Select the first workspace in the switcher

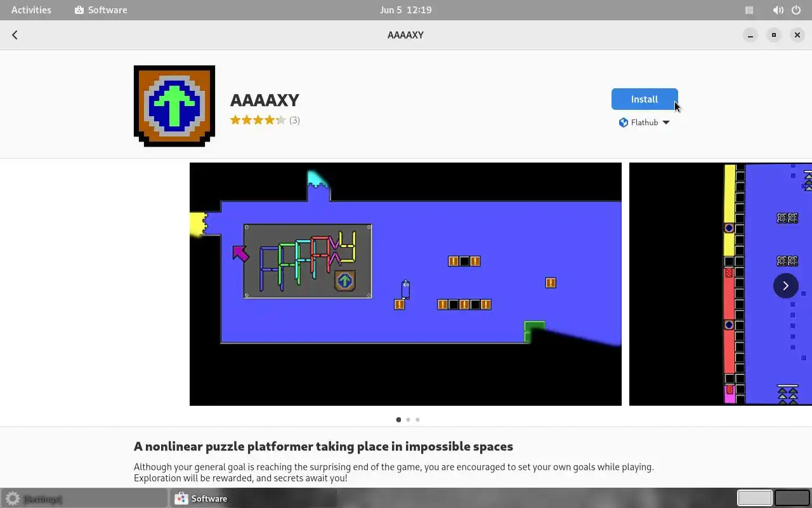coord(754,498)
